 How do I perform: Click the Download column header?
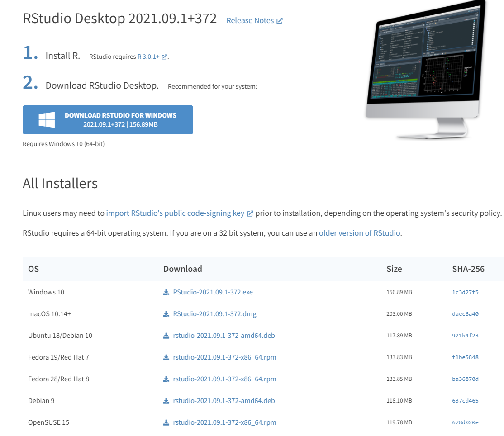[x=183, y=269]
